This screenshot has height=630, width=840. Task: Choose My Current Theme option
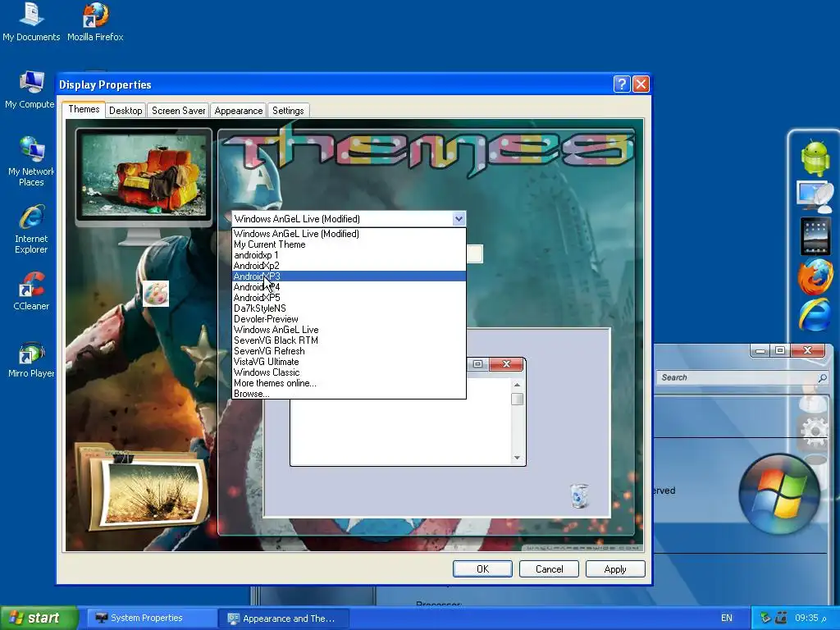349,244
